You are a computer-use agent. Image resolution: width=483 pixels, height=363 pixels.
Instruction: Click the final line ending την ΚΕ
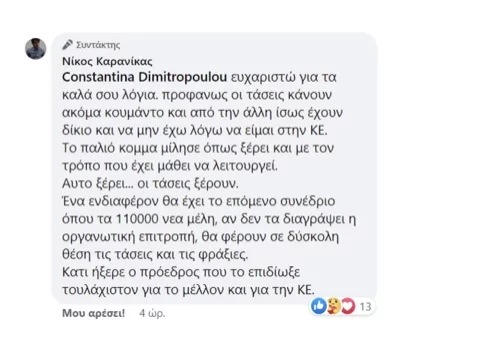pos(188,290)
